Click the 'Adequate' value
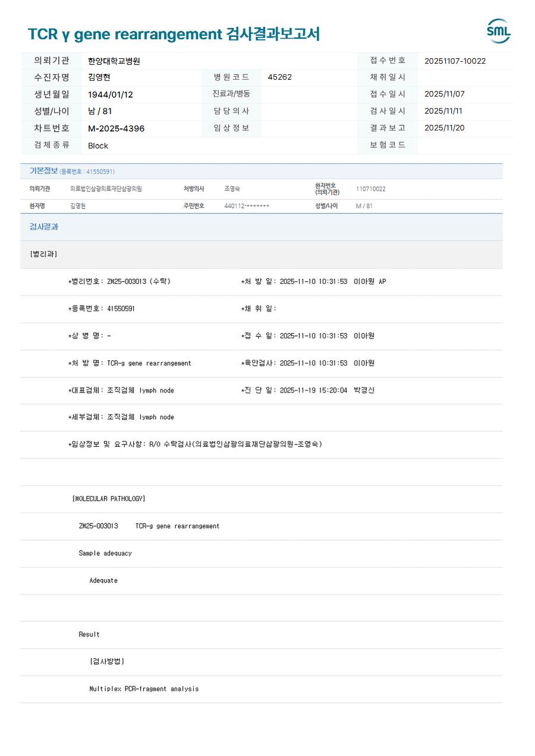Viewport: 535px width, 756px height. click(103, 581)
